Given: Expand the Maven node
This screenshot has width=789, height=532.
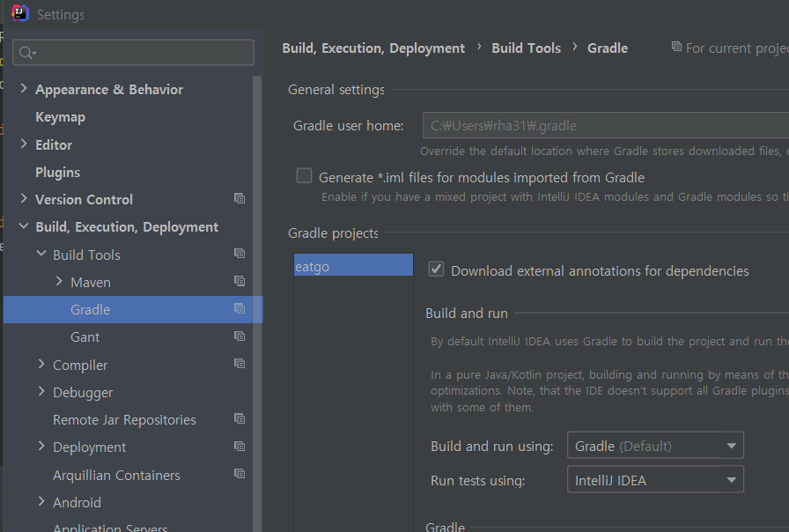Looking at the screenshot, I should tap(59, 281).
